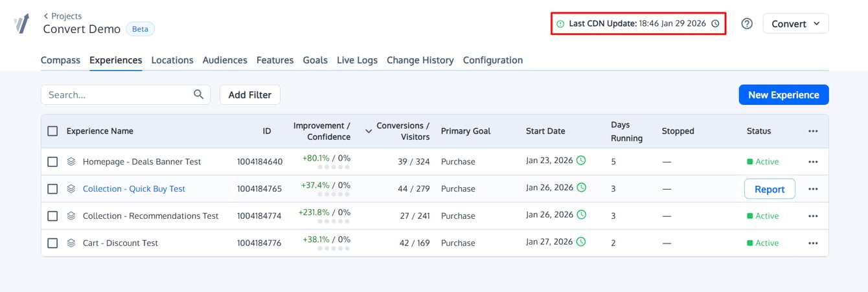Open more options for Cart - Discount Test

pyautogui.click(x=813, y=243)
